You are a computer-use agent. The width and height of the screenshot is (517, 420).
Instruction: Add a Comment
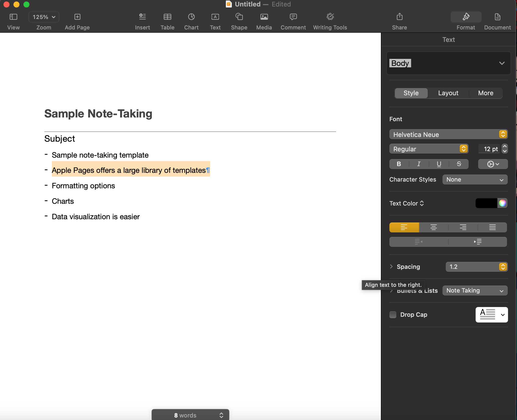[x=293, y=17]
